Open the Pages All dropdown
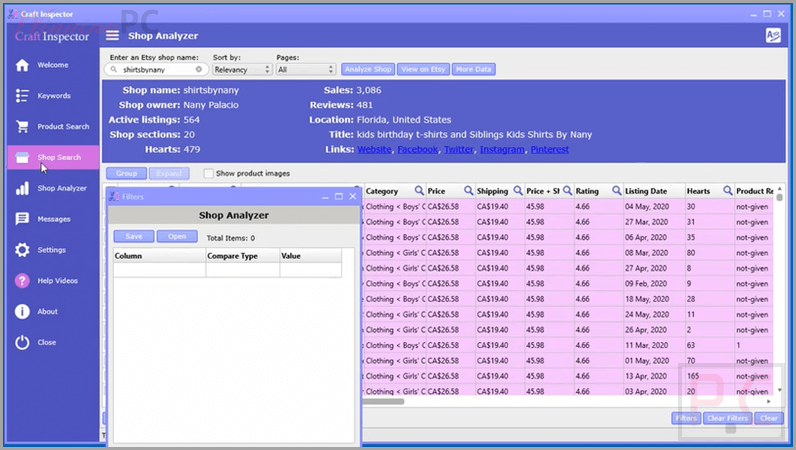This screenshot has height=450, width=796. pos(306,70)
